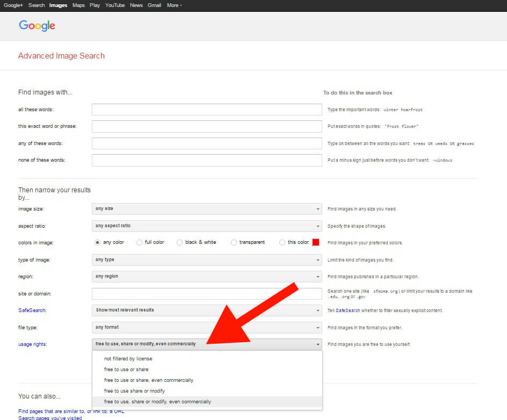The width and height of the screenshot is (507, 420).
Task: Click the "this exact word or phrase" field
Action: pos(207,126)
